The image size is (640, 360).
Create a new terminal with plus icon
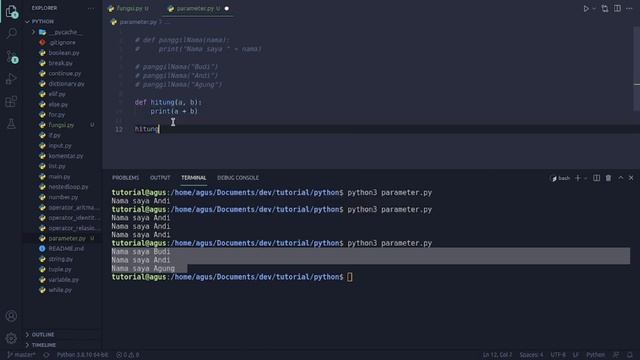(578, 178)
